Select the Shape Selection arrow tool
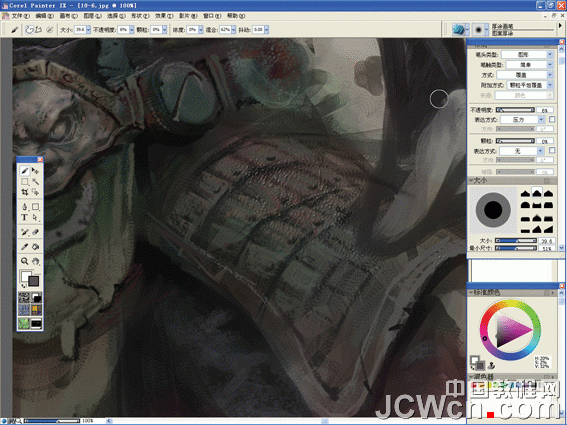The height and width of the screenshot is (425, 567). pyautogui.click(x=35, y=218)
